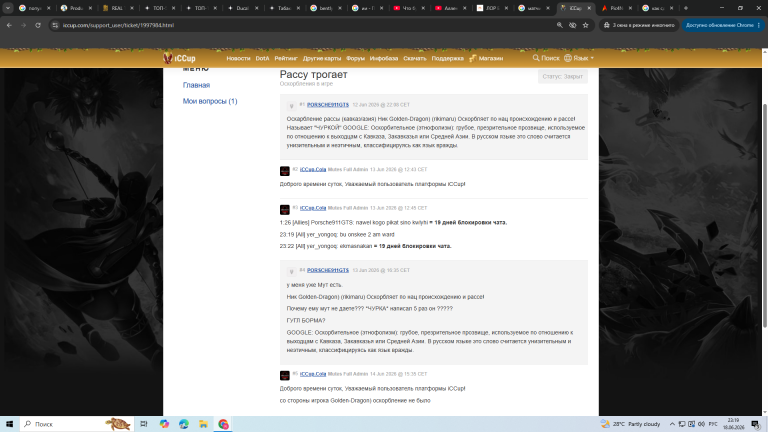Bookmark this page with the star icon
The height and width of the screenshot is (432, 768).
tap(585, 25)
